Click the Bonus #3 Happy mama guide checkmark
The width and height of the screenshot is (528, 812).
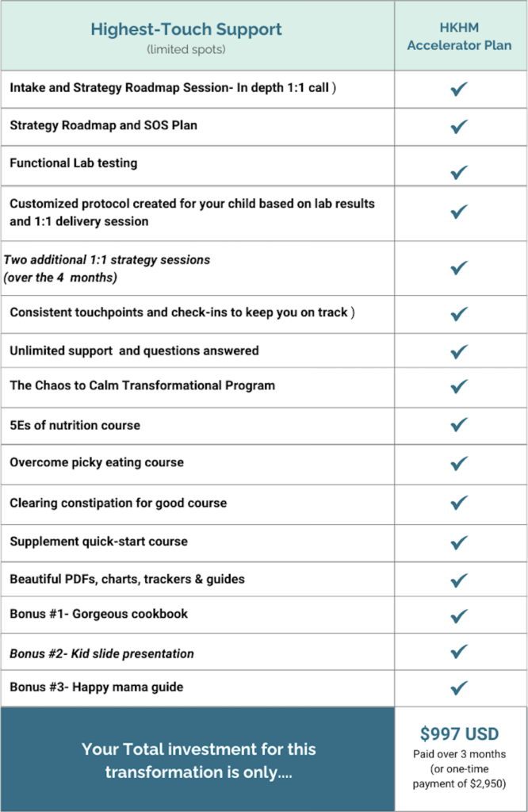(459, 688)
